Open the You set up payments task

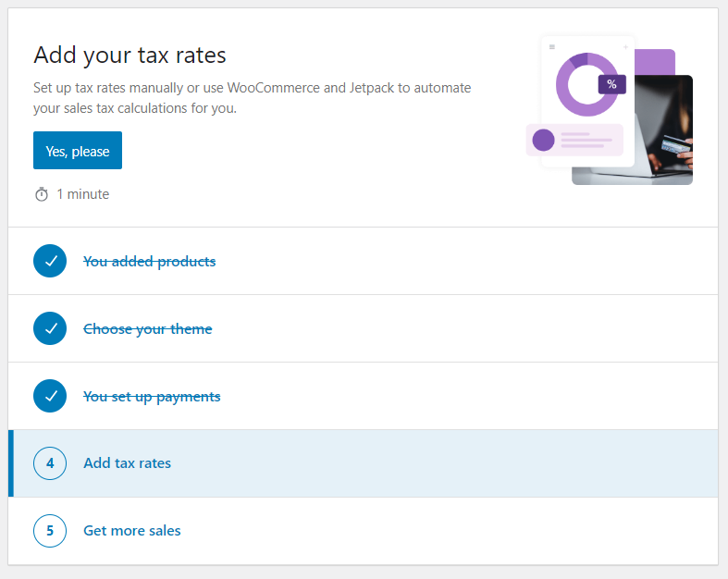pos(152,397)
